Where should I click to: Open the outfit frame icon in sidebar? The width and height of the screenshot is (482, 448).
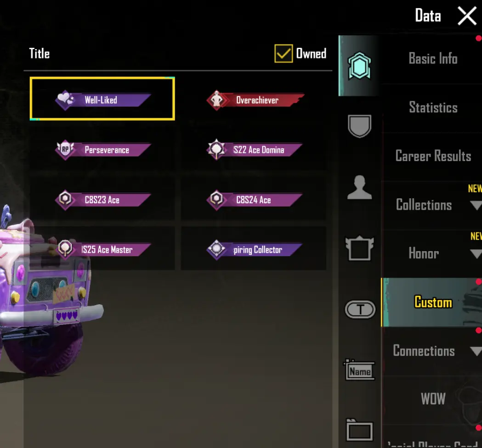pyautogui.click(x=359, y=248)
